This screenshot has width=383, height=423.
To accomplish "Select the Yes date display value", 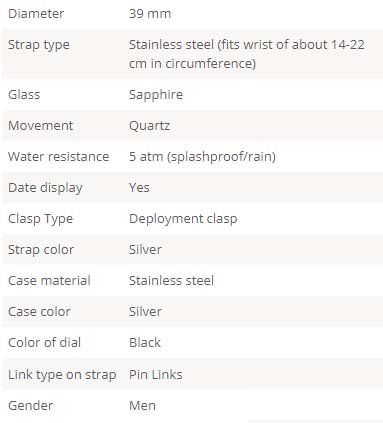I will point(139,188).
